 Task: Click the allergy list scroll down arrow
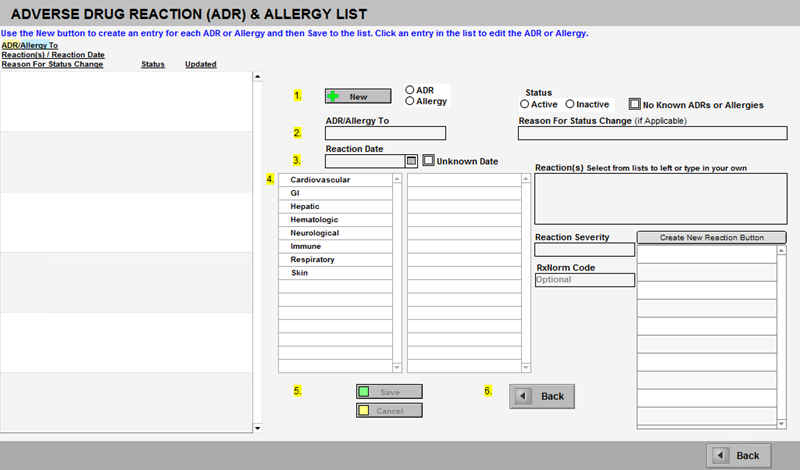point(258,428)
